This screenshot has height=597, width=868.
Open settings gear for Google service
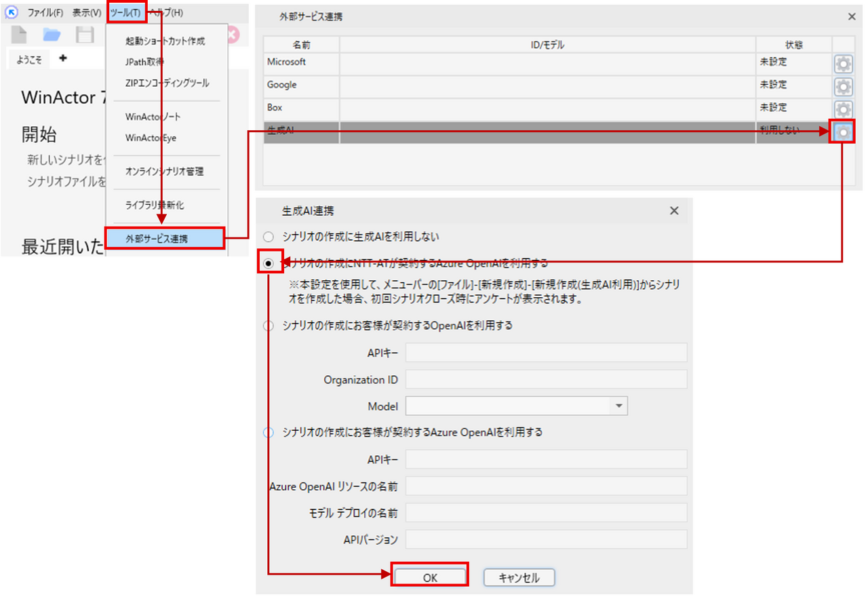click(x=843, y=87)
